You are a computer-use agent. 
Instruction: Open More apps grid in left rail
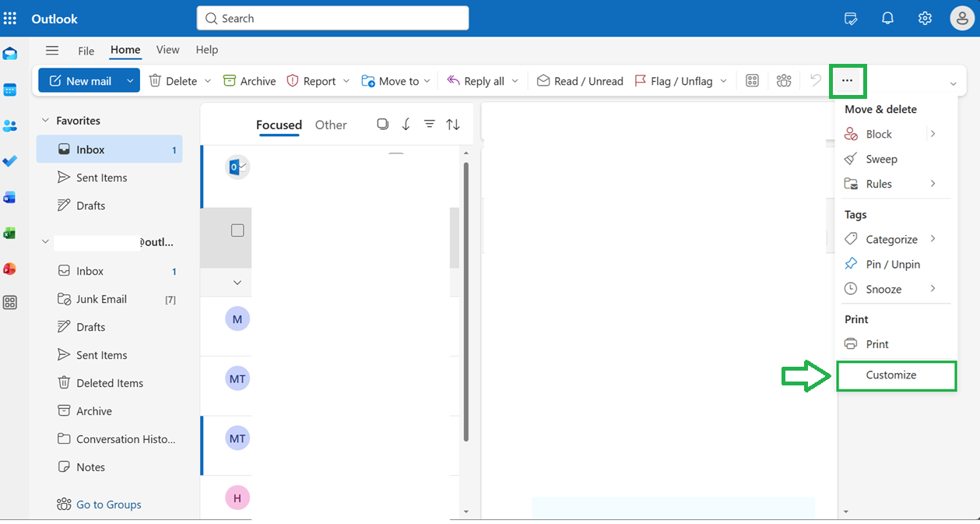(10, 303)
